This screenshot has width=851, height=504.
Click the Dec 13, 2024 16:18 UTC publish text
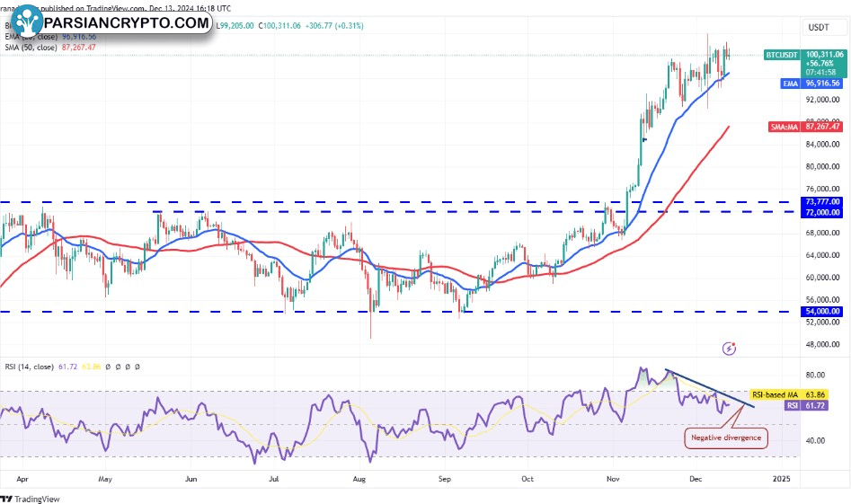(189, 8)
